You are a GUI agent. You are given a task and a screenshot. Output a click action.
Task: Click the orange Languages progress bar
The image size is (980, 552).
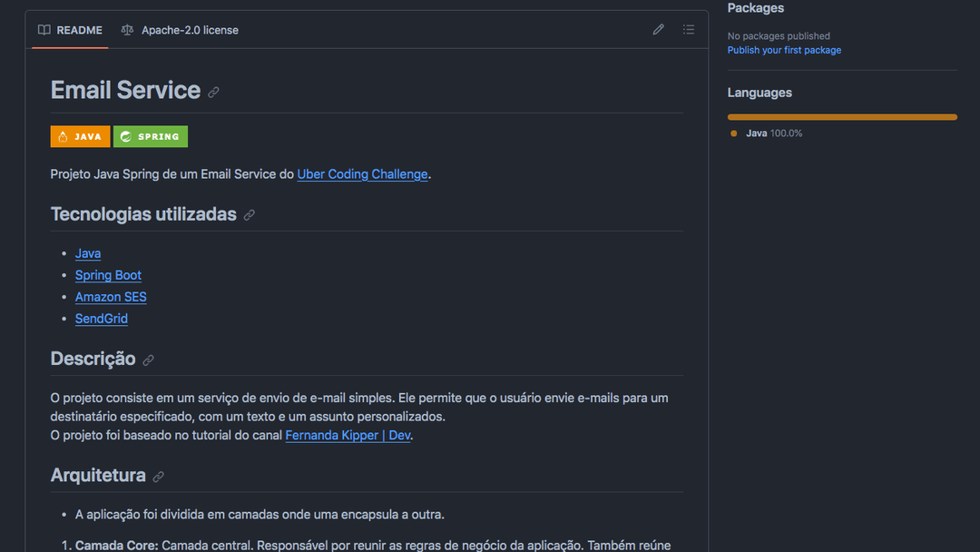[842, 117]
